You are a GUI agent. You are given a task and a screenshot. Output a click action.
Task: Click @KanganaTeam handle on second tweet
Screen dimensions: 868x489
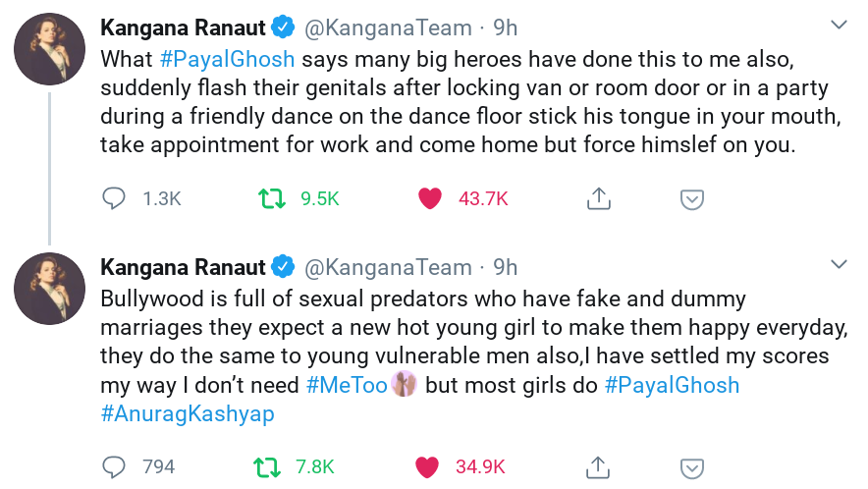tap(389, 267)
